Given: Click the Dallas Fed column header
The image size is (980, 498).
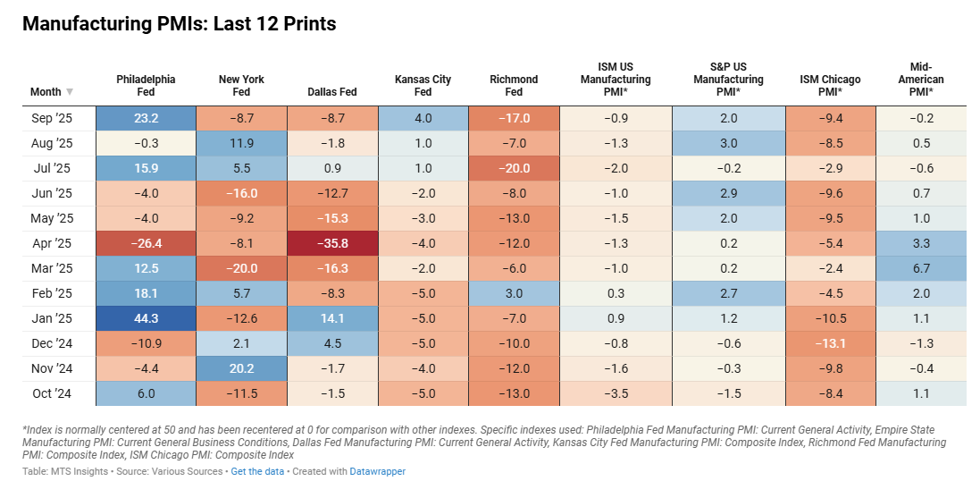Looking at the screenshot, I should coord(331,91).
